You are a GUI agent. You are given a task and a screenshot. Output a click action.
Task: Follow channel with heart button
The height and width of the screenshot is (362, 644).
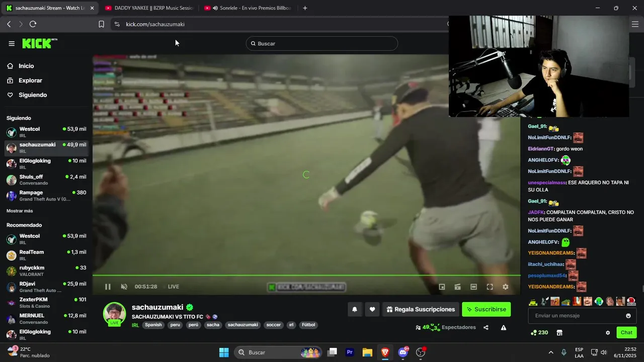[372, 309]
